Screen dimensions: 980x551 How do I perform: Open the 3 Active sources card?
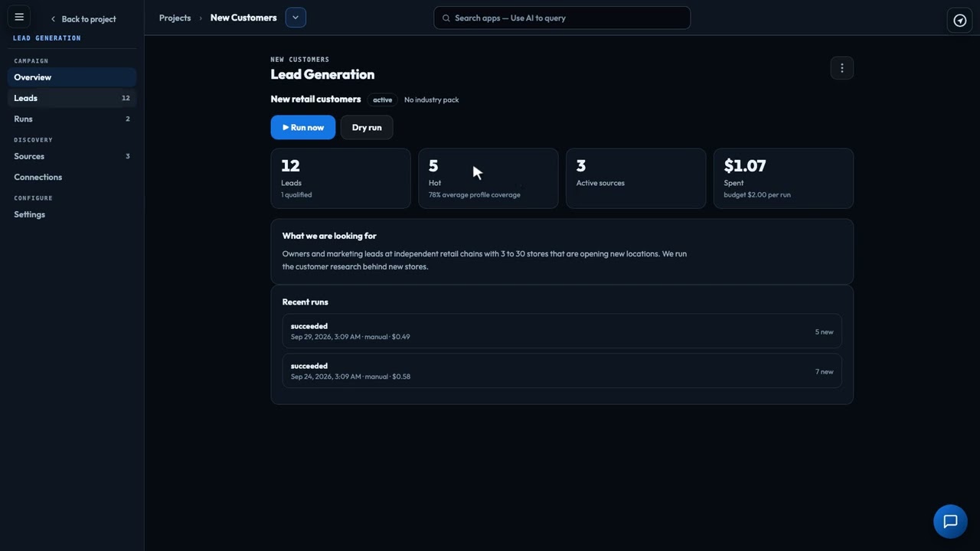(x=635, y=178)
